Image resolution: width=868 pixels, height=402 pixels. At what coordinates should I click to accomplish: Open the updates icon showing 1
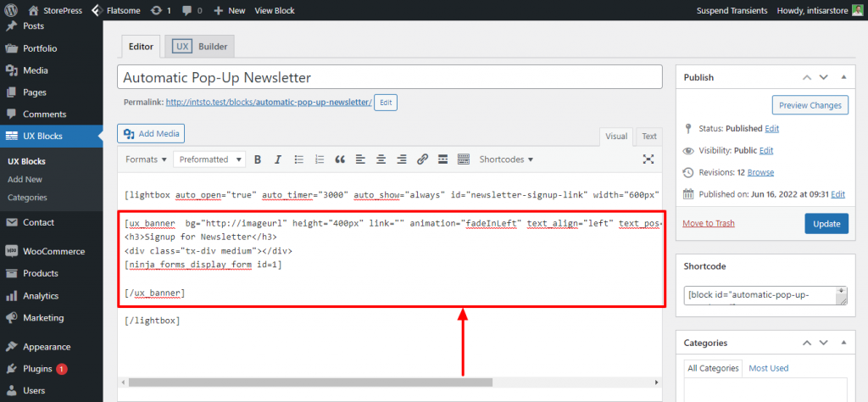[x=160, y=10]
